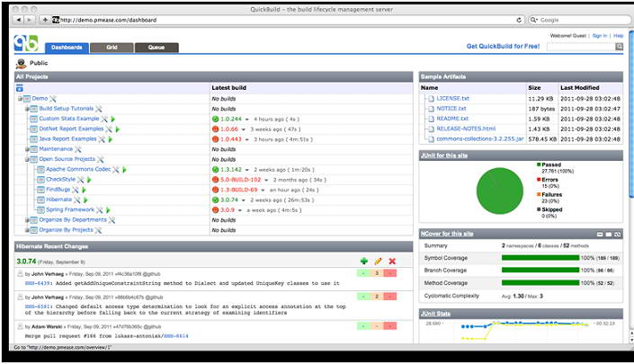This screenshot has width=634, height=364.
Task: Run the Custom Stats Example build arrow
Action: point(113,119)
